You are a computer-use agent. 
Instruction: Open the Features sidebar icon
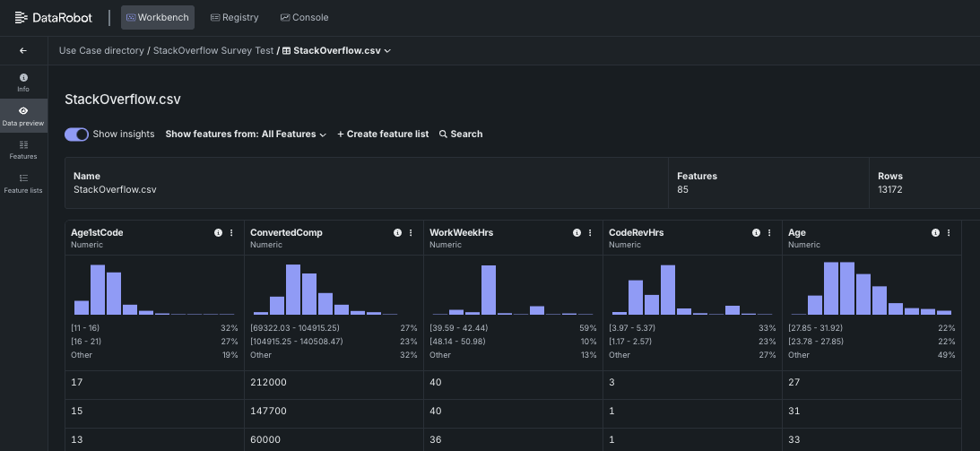(23, 149)
